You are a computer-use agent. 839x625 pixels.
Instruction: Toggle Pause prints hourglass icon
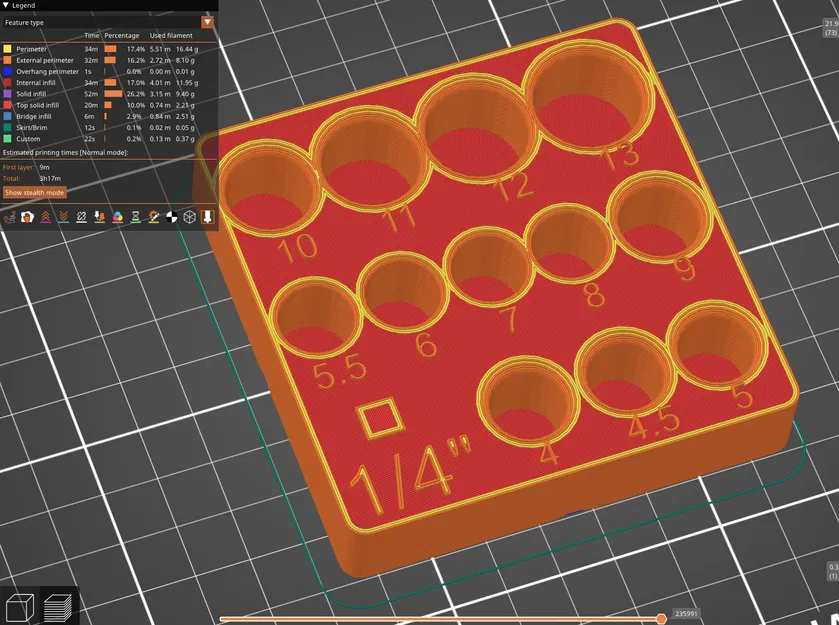point(136,217)
